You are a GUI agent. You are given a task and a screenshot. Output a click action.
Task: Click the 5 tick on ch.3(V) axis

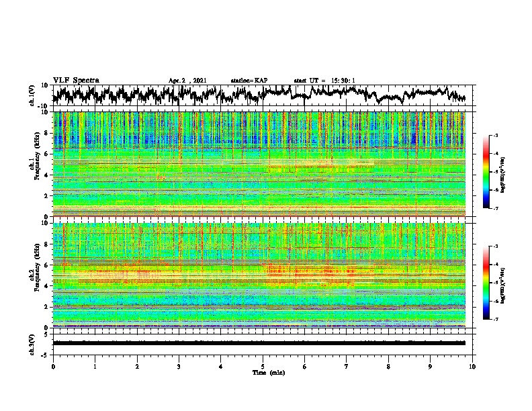(46, 334)
